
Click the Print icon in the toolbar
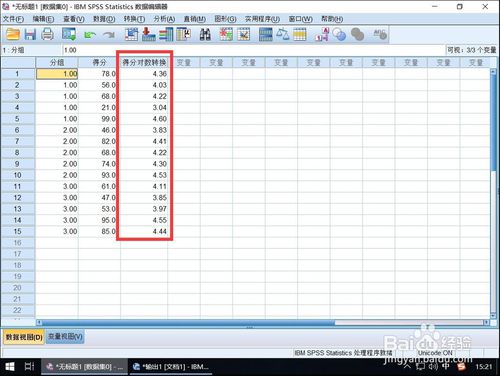click(x=47, y=34)
